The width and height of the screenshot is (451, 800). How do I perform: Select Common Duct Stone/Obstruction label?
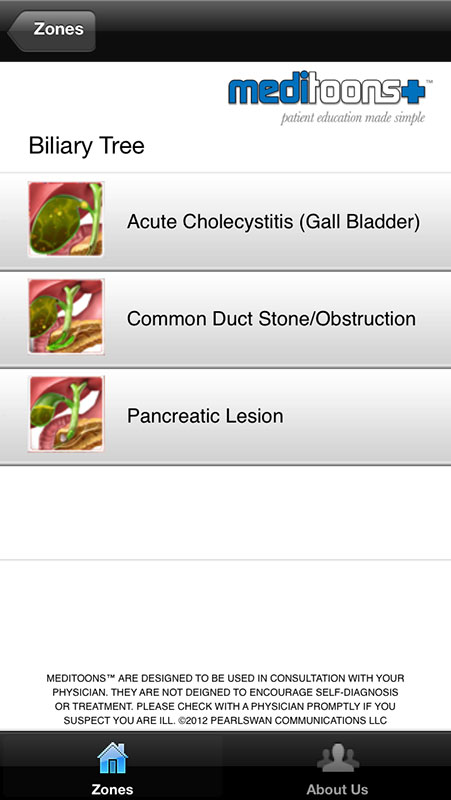[271, 319]
